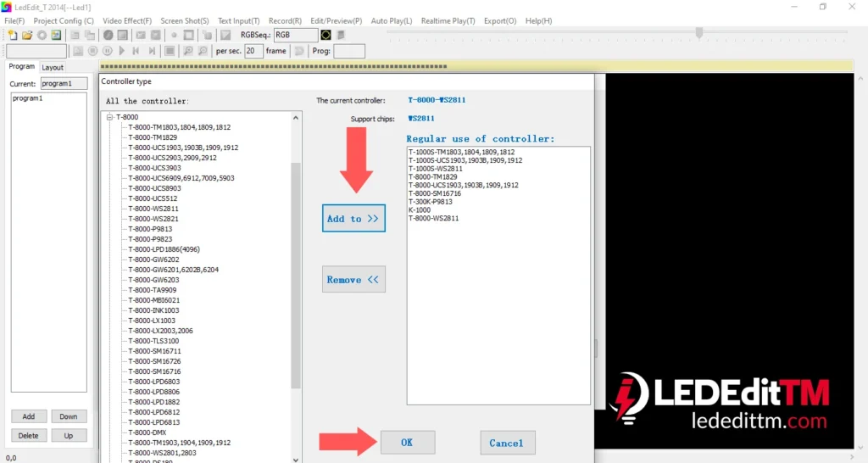Click the black circle icon beside RGBSeq box
Screen dimensions: 868x463
click(x=325, y=35)
